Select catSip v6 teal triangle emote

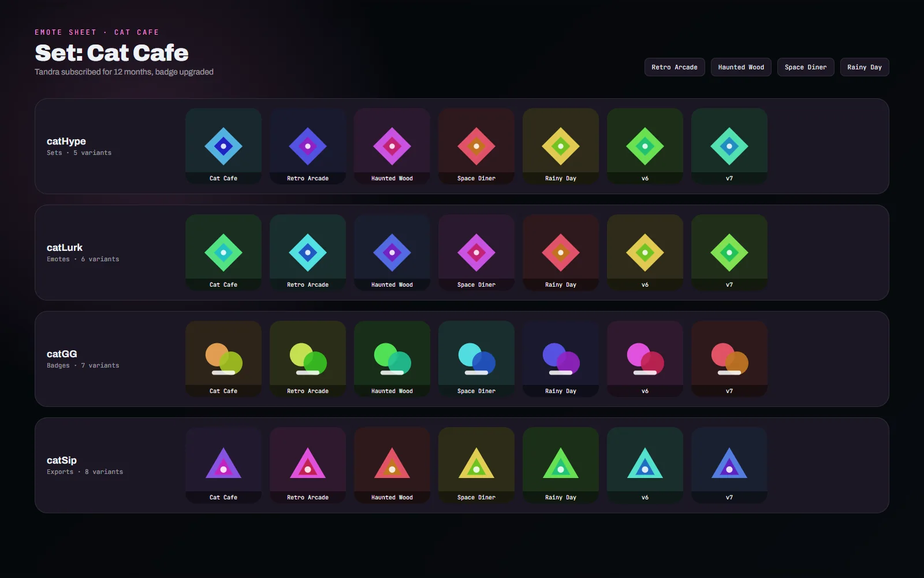pyautogui.click(x=645, y=465)
